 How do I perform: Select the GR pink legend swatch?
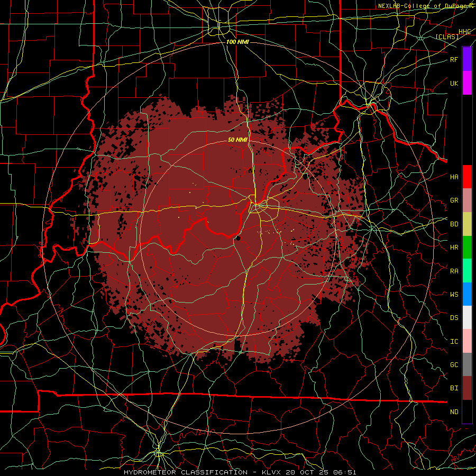[467, 200]
